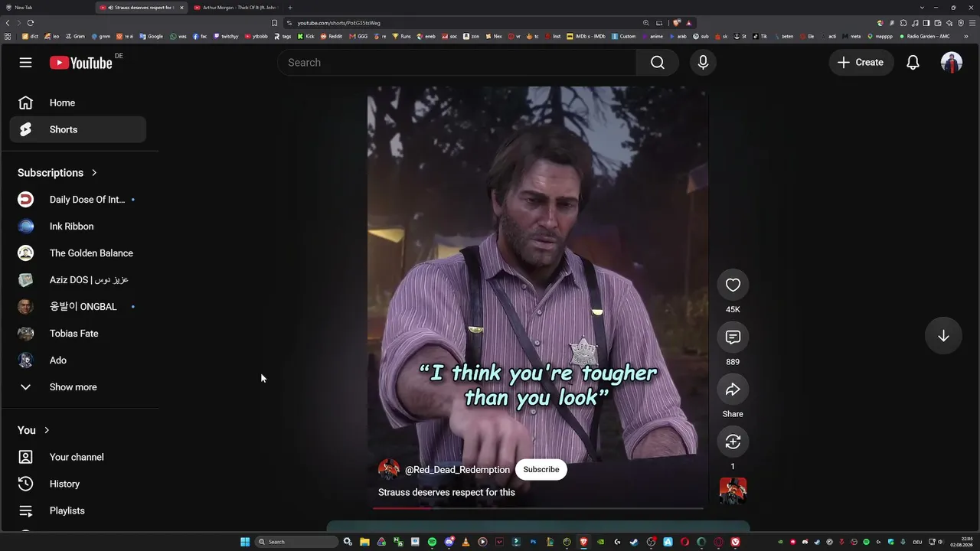Screen dimensions: 980x551
Task: Open the Aziz DOS subscription
Action: (x=77, y=280)
